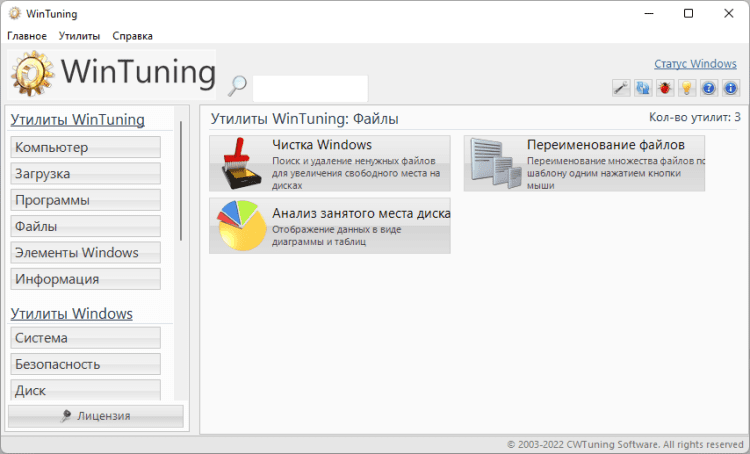Screen dimensions: 750x454
Task: Select the Элементы Windows category
Action: [x=86, y=253]
